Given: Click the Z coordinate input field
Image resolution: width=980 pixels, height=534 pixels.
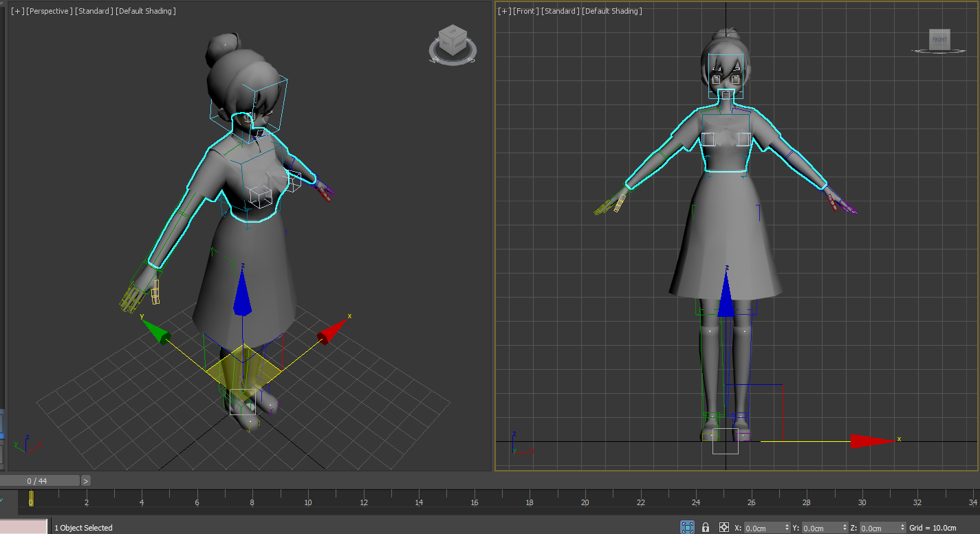Looking at the screenshot, I should point(878,528).
